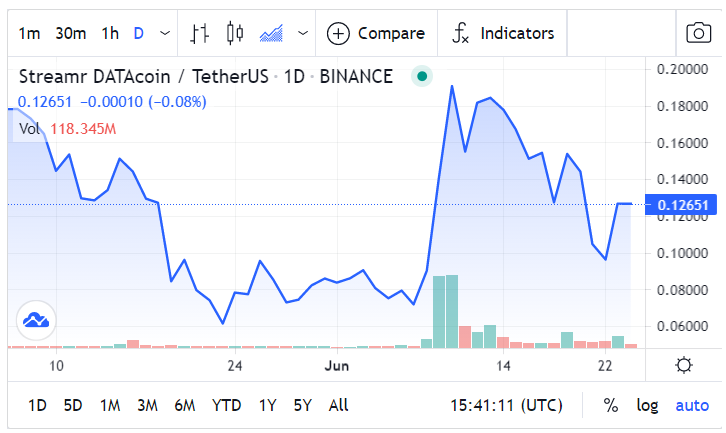Set date range to 1Y
Image resolution: width=726 pixels, height=433 pixels.
coord(267,406)
